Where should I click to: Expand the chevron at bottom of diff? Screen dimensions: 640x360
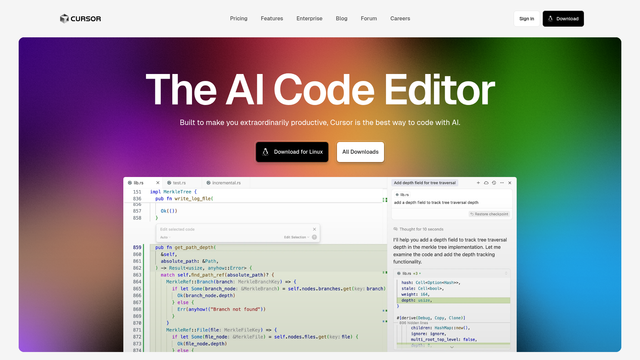point(452,347)
